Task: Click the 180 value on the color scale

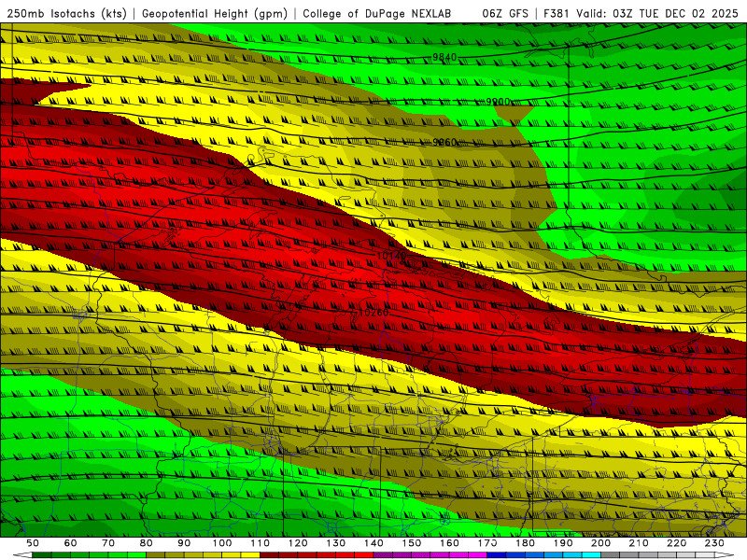Action: 525,543
